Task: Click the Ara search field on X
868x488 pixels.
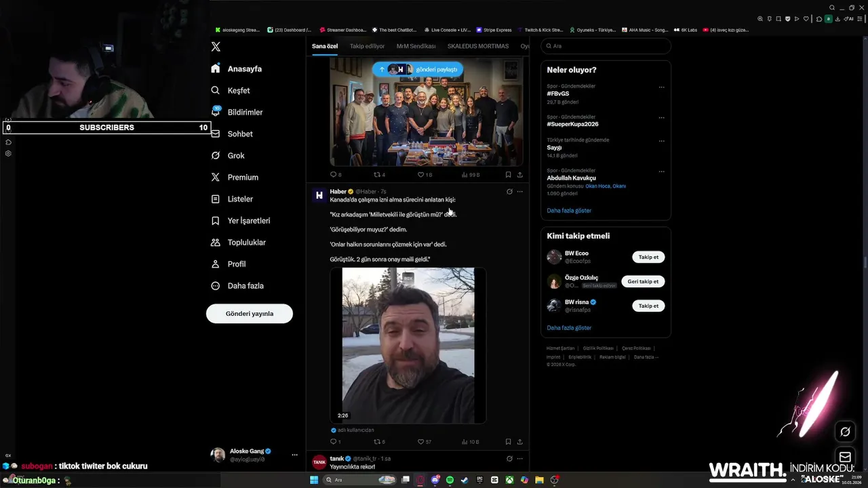Action: pos(606,46)
